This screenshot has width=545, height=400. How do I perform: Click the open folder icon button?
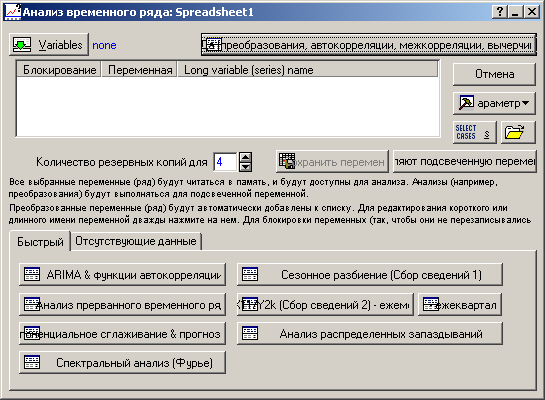click(x=518, y=132)
